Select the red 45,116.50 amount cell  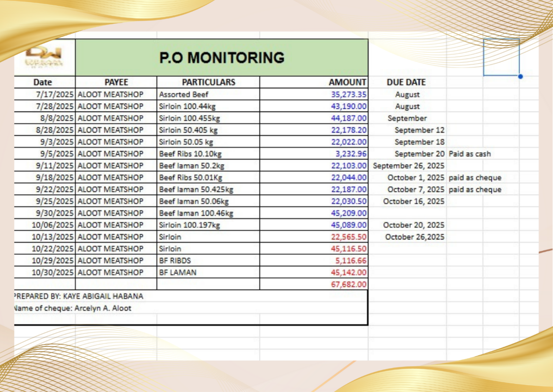[347, 248]
